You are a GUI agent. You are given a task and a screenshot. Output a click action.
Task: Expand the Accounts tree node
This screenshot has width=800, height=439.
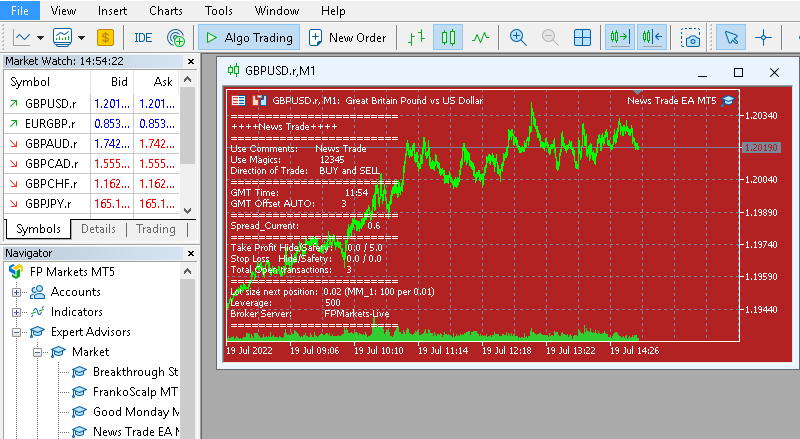pos(16,292)
